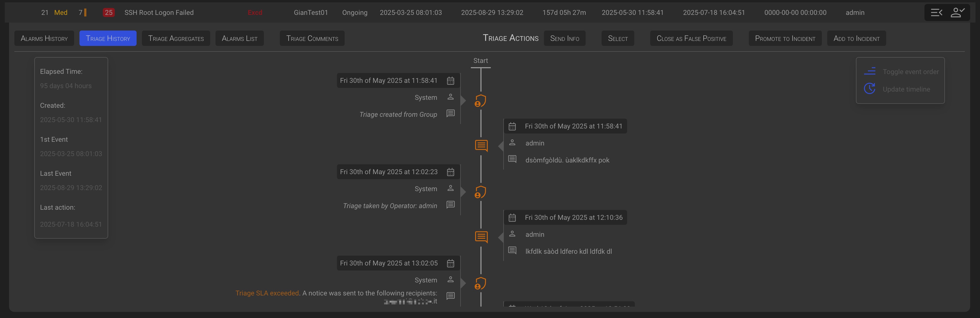Click the Promote to Incident button
Image resolution: width=980 pixels, height=318 pixels.
pos(785,38)
